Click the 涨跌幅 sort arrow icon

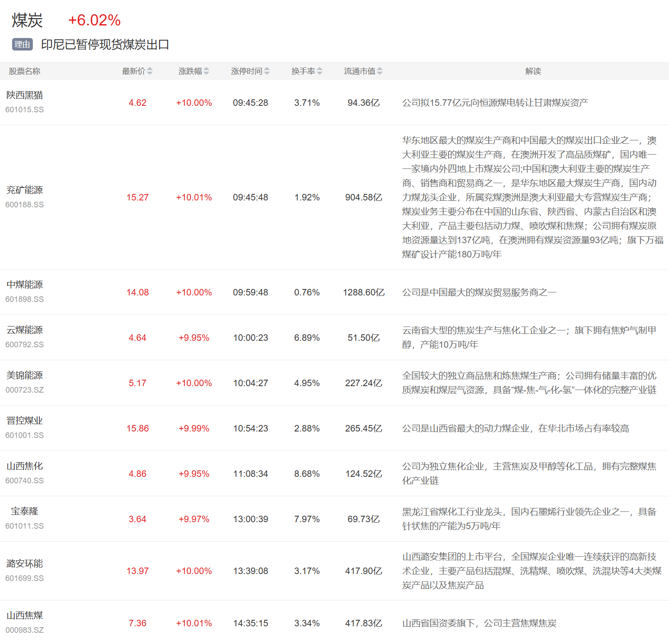[x=206, y=71]
